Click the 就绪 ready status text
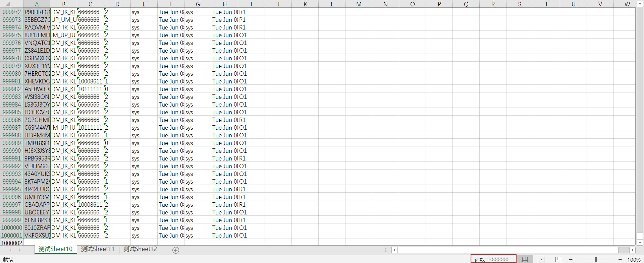 [x=8, y=259]
